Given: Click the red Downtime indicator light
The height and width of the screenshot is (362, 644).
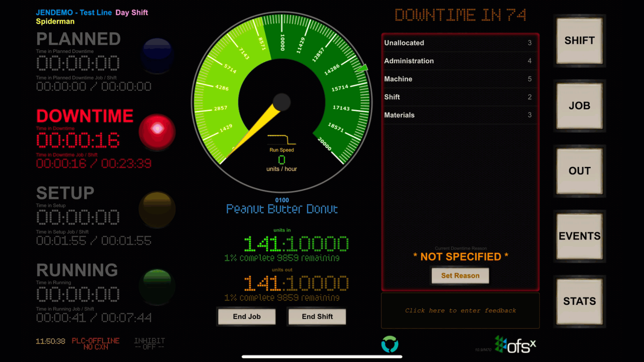Looking at the screenshot, I should coord(157,131).
